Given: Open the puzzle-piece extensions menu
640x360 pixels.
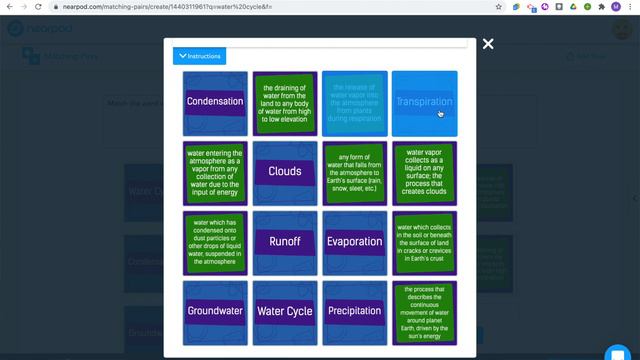Looking at the screenshot, I should 602,7.
